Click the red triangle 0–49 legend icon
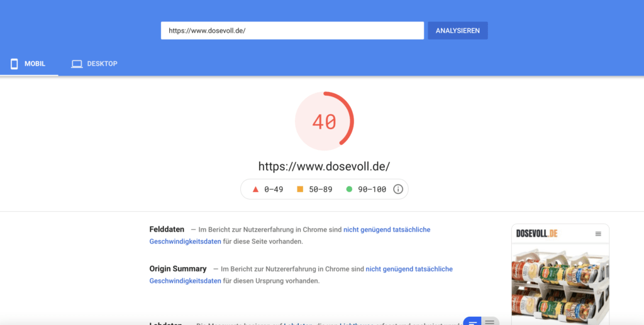 tap(255, 189)
